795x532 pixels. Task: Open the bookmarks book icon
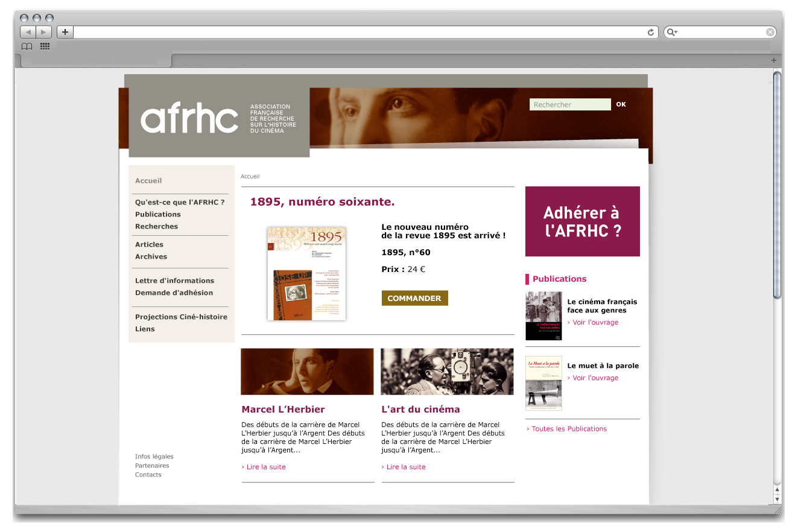(x=27, y=46)
